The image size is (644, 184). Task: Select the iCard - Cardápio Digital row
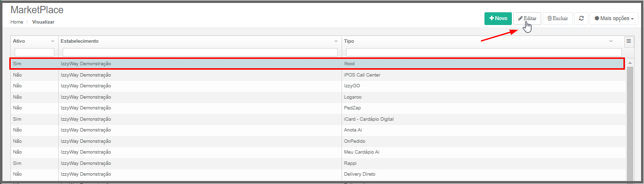point(318,119)
